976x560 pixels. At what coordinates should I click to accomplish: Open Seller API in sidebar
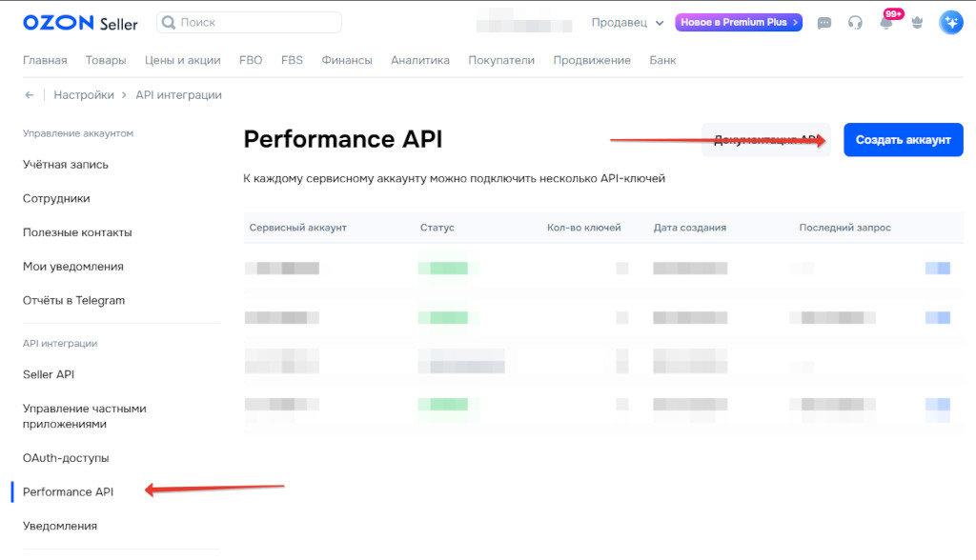pyautogui.click(x=49, y=374)
